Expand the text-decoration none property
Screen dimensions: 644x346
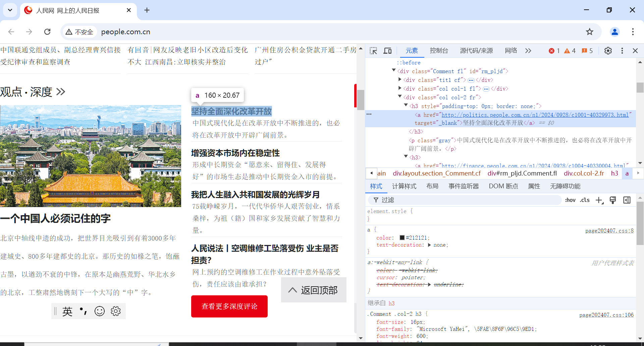pos(429,245)
